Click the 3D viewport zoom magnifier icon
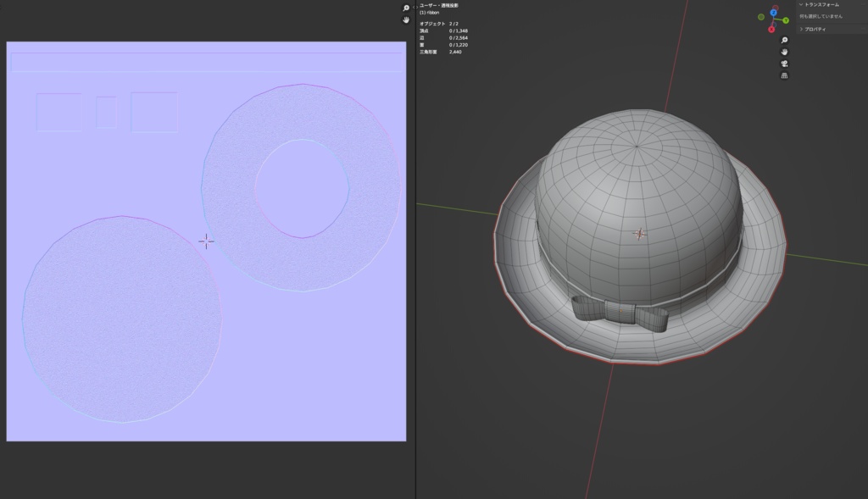This screenshot has width=868, height=499. pos(784,40)
